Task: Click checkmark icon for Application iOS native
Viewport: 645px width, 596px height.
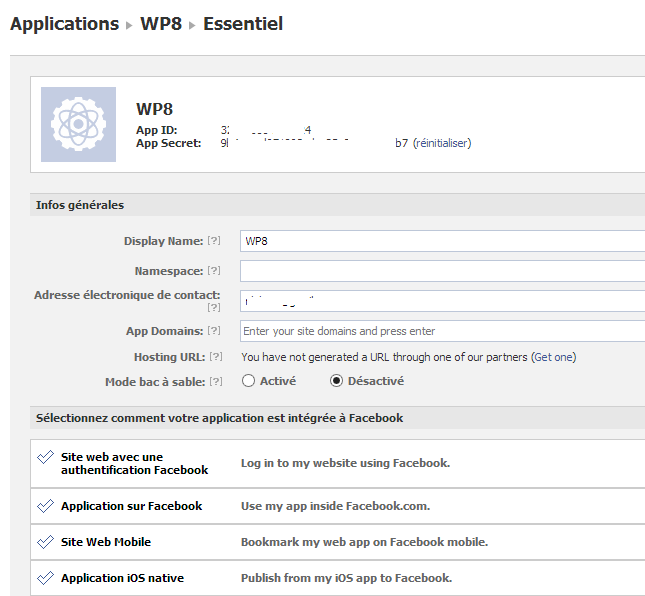Action: tap(45, 578)
